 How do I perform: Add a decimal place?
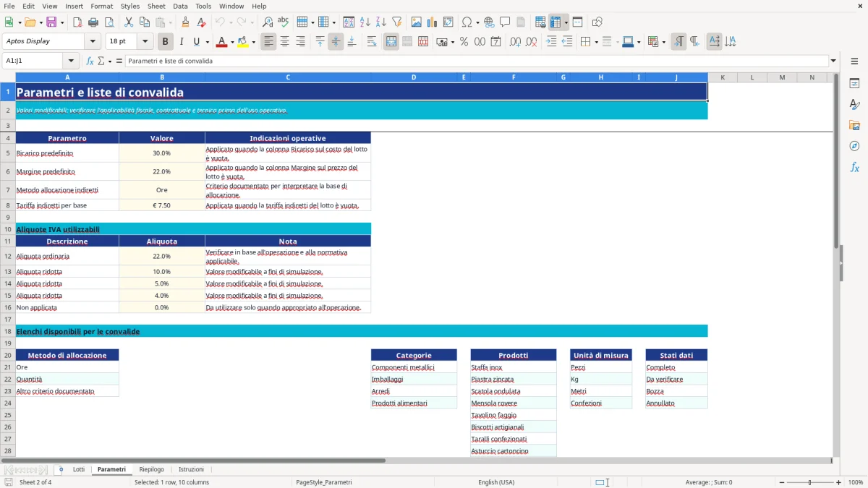(x=516, y=42)
